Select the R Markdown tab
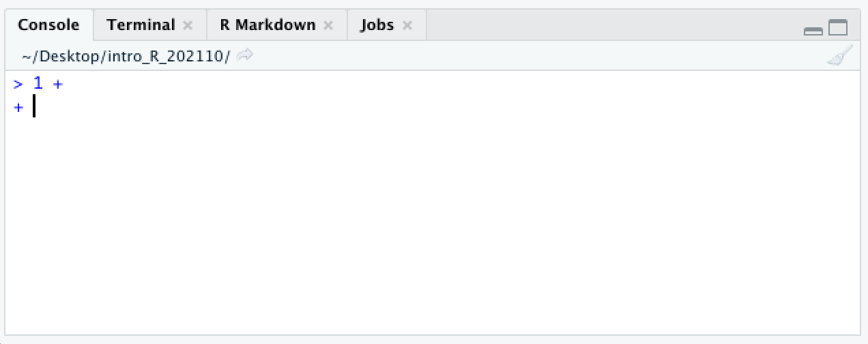The width and height of the screenshot is (868, 344). 267,25
